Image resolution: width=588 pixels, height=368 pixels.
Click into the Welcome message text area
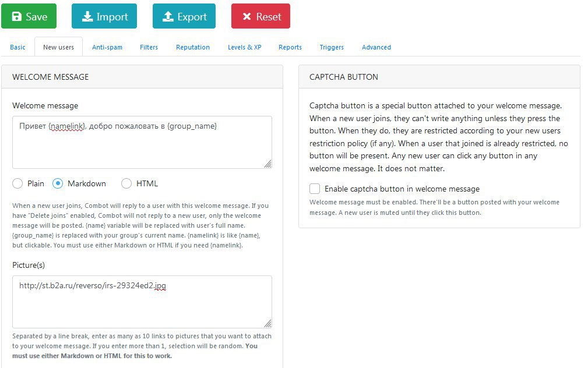142,143
